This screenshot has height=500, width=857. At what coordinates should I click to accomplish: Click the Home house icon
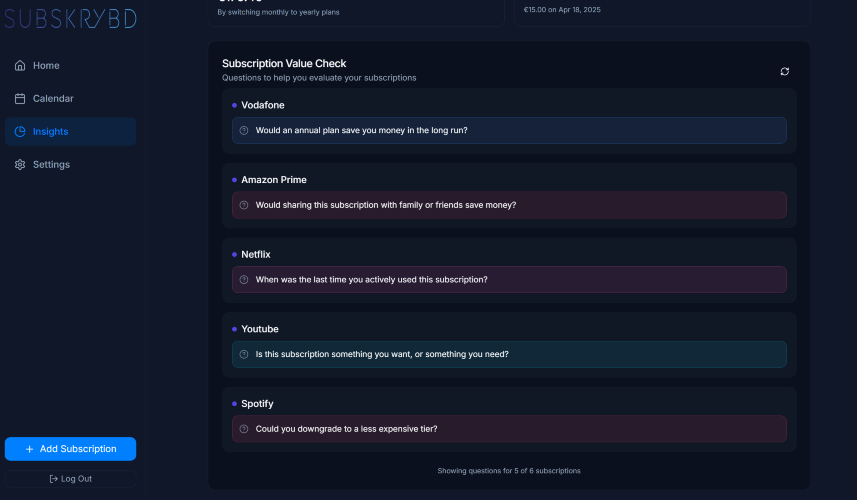(x=20, y=66)
